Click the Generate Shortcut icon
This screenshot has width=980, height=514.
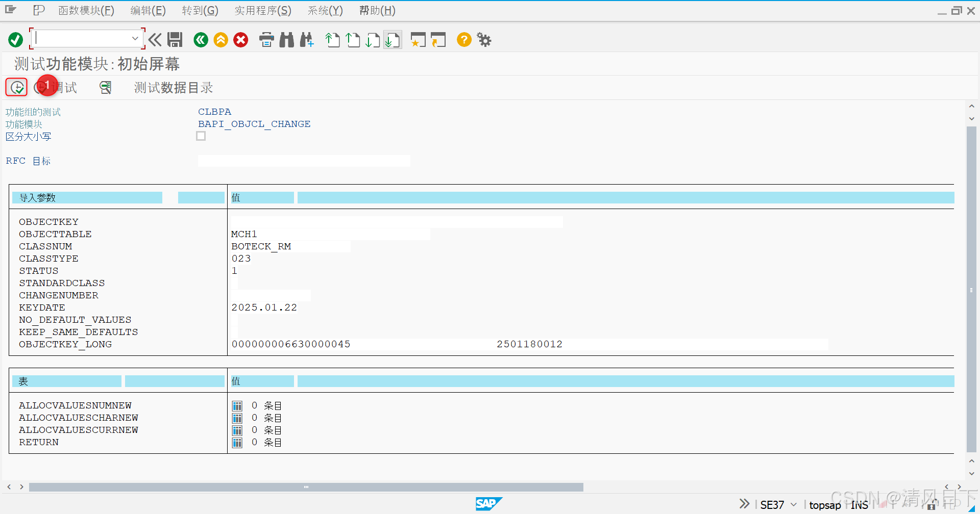click(x=438, y=40)
